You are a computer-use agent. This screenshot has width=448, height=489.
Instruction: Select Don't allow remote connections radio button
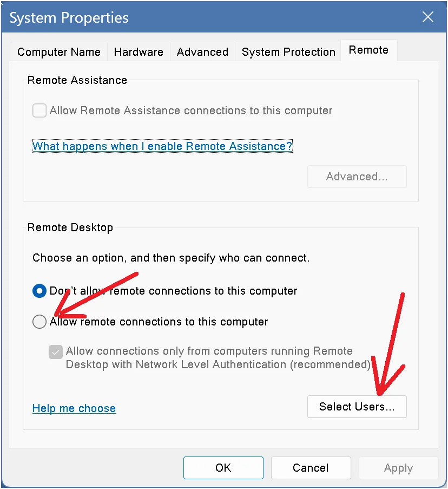[39, 291]
